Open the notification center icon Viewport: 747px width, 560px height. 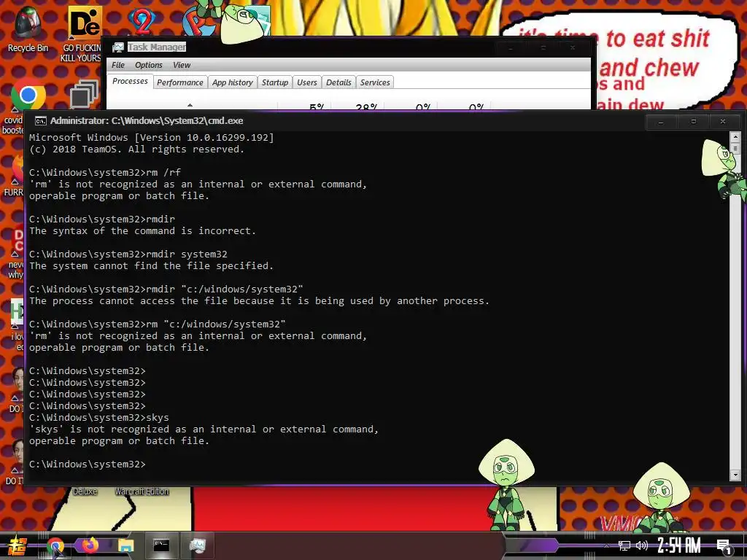point(724,546)
